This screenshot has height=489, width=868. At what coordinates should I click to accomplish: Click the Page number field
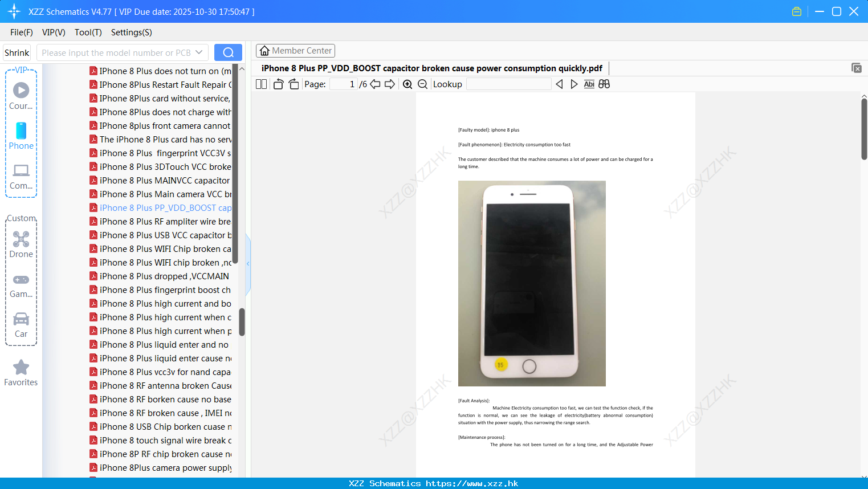[x=344, y=84]
